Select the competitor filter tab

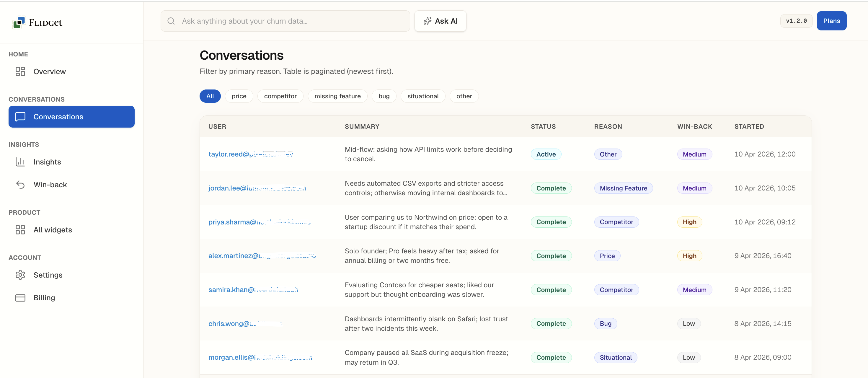(280, 96)
